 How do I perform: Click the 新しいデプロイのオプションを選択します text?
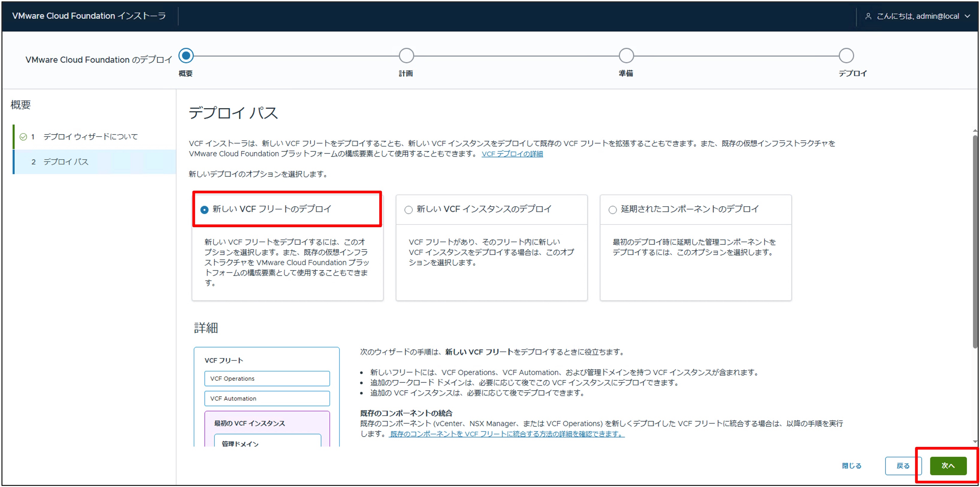click(258, 174)
